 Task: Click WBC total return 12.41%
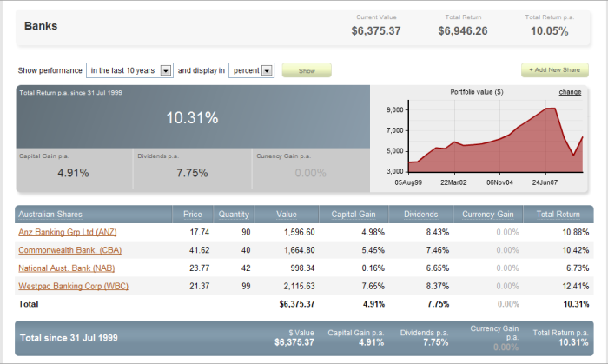coord(575,286)
